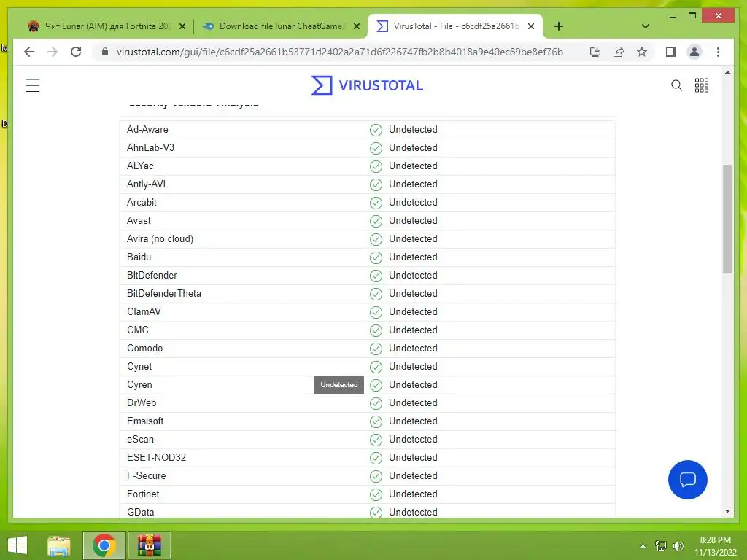Click the site lock icon in address bar
Image resolution: width=747 pixels, height=560 pixels.
(105, 52)
